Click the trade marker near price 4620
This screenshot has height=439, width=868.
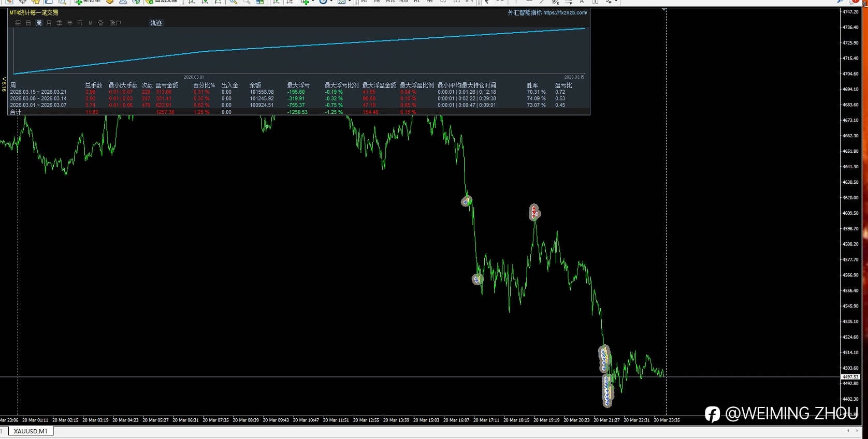[466, 201]
